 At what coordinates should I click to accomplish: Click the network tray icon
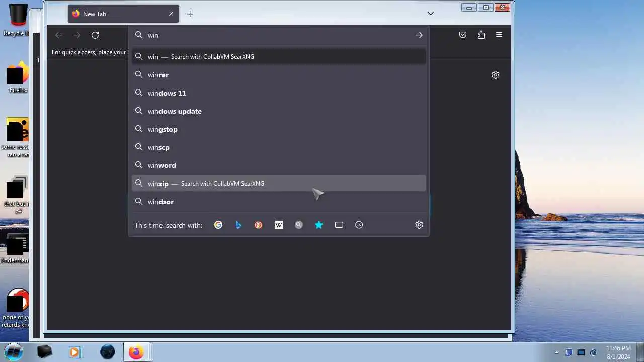(581, 352)
